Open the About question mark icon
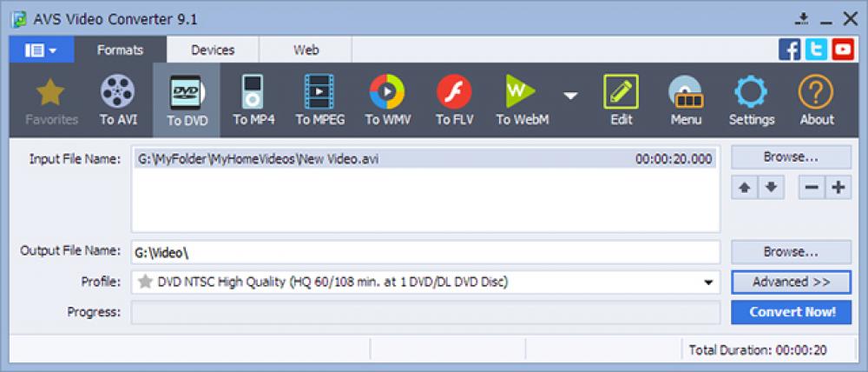Image resolution: width=868 pixels, height=372 pixels. tap(817, 100)
